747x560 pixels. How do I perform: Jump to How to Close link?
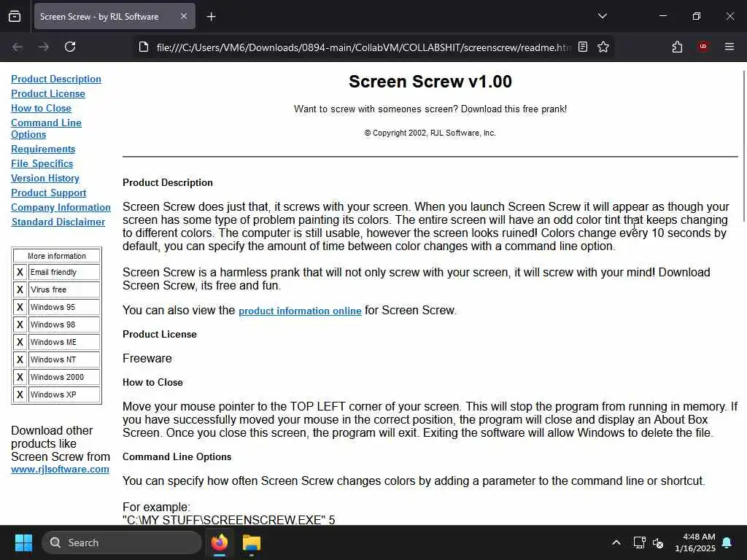41,108
